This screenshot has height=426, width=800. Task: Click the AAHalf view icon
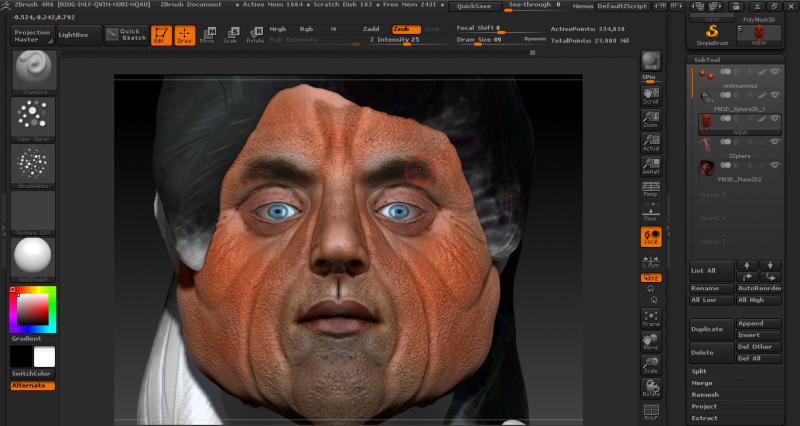[x=651, y=166]
